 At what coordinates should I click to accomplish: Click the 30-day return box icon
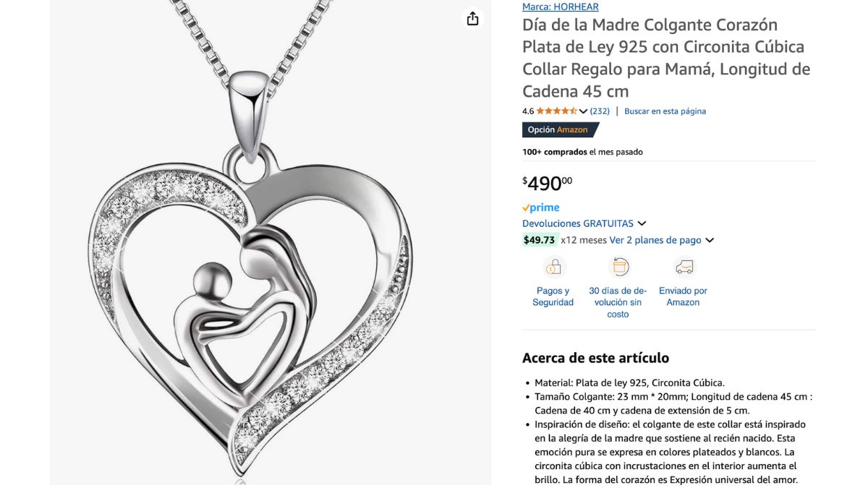pyautogui.click(x=618, y=267)
